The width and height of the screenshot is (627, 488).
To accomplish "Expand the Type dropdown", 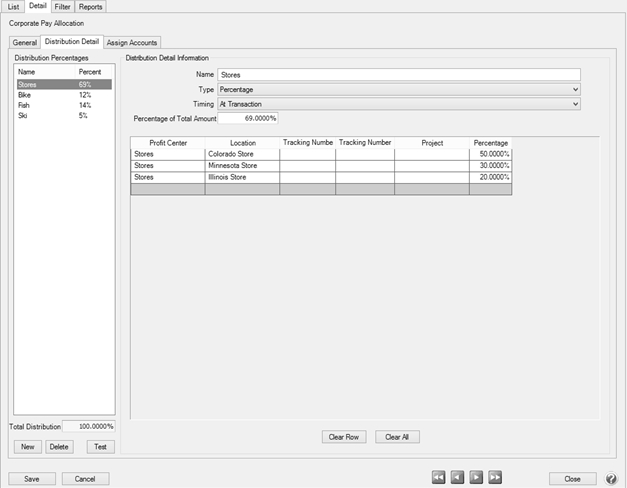I will [x=575, y=89].
